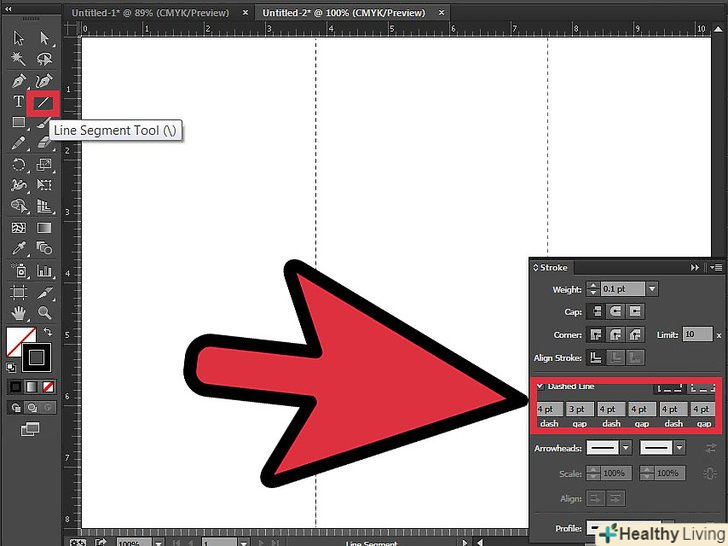This screenshot has height=546, width=728.
Task: Select the Pen tool
Action: click(x=19, y=81)
